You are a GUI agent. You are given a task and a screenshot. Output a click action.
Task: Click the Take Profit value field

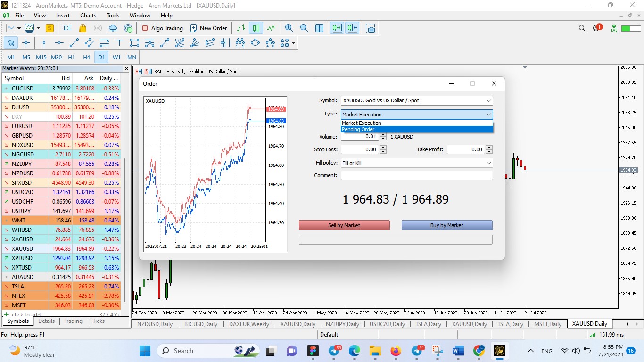click(466, 149)
